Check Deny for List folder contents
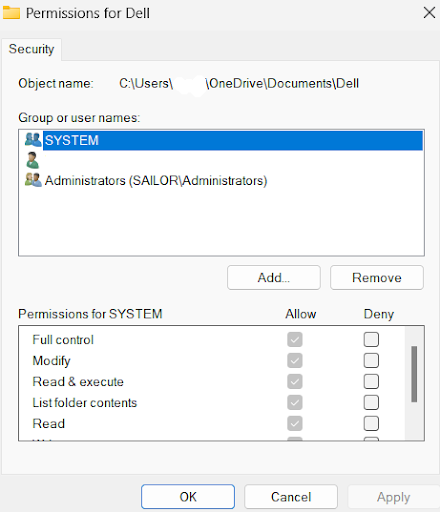 click(x=371, y=402)
